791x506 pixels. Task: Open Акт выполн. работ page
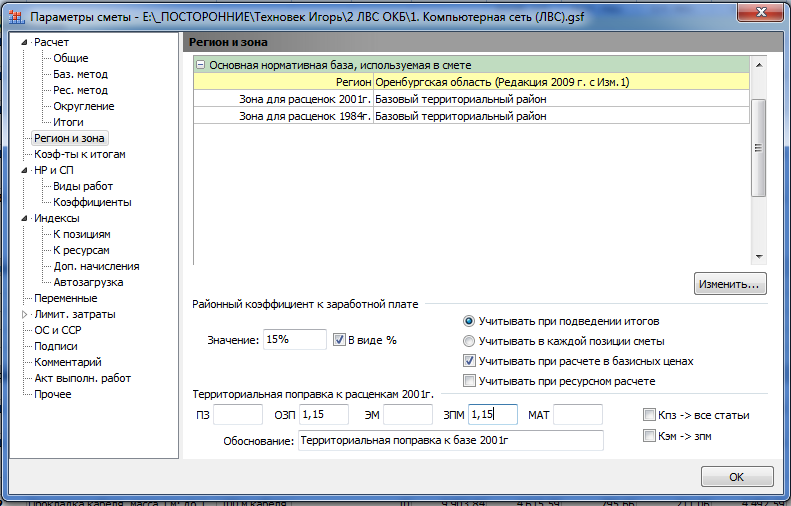point(82,378)
